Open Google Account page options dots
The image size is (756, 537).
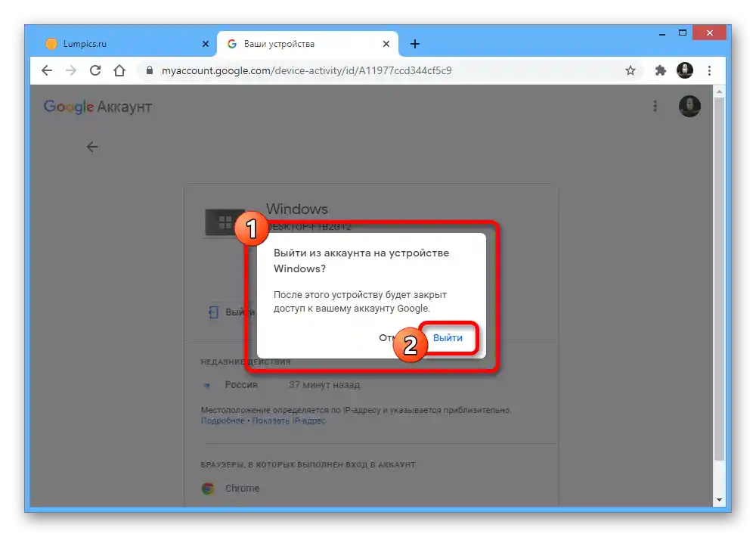pos(655,106)
